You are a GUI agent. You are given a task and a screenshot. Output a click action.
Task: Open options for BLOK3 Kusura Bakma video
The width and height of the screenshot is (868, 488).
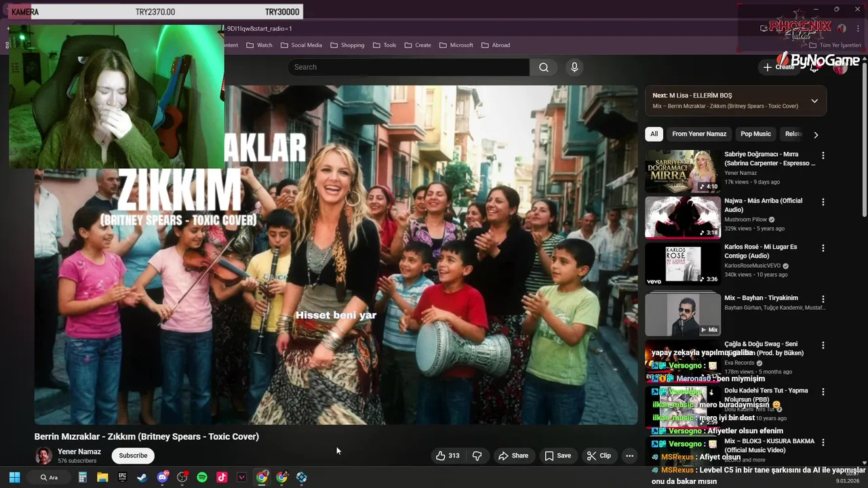pos(823,442)
